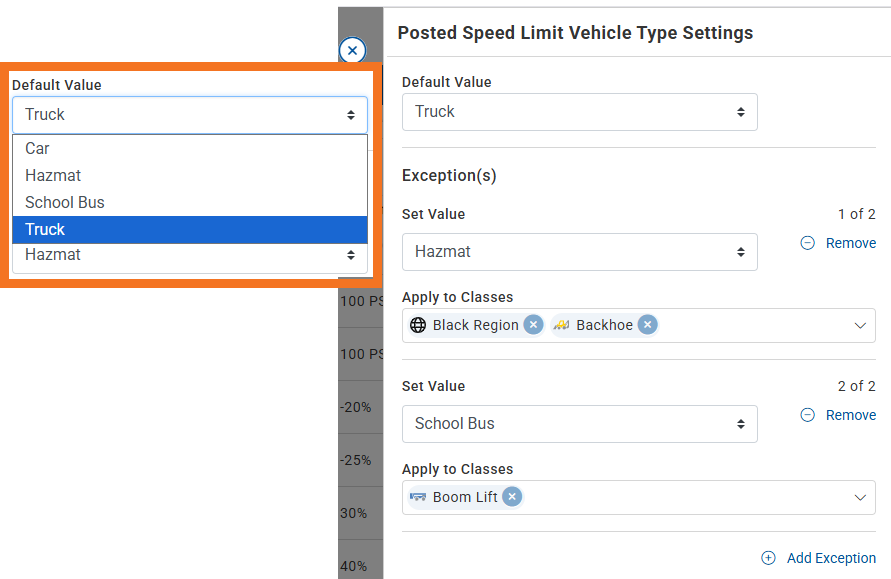891x579 pixels.
Task: Remove the Boom Lift tag
Action: 512,497
